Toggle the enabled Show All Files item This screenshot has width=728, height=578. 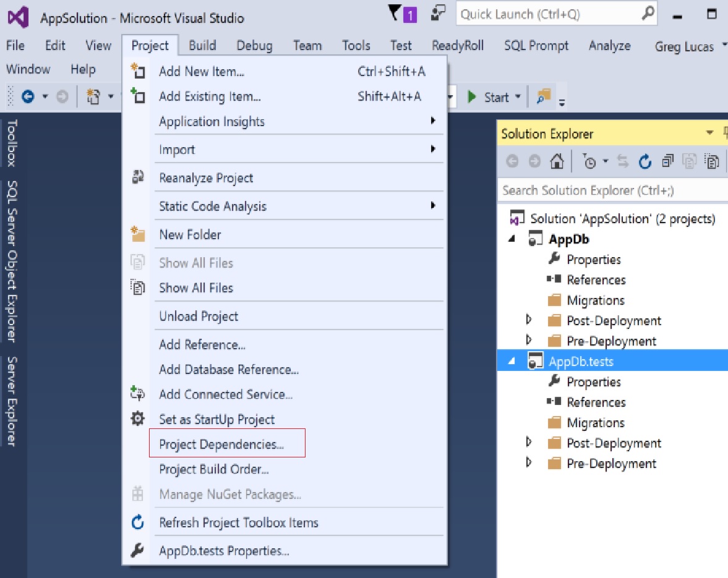[195, 288]
